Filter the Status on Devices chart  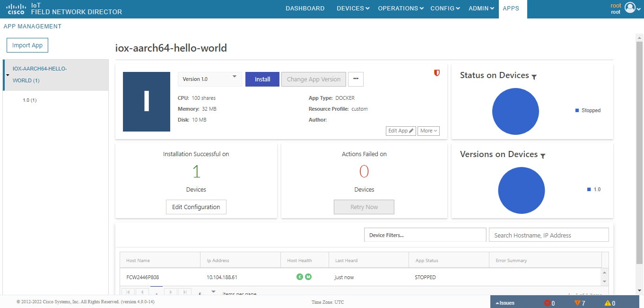(x=534, y=77)
